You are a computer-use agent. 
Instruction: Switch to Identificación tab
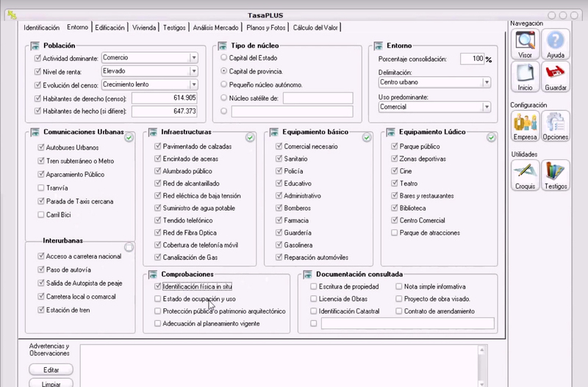(41, 28)
